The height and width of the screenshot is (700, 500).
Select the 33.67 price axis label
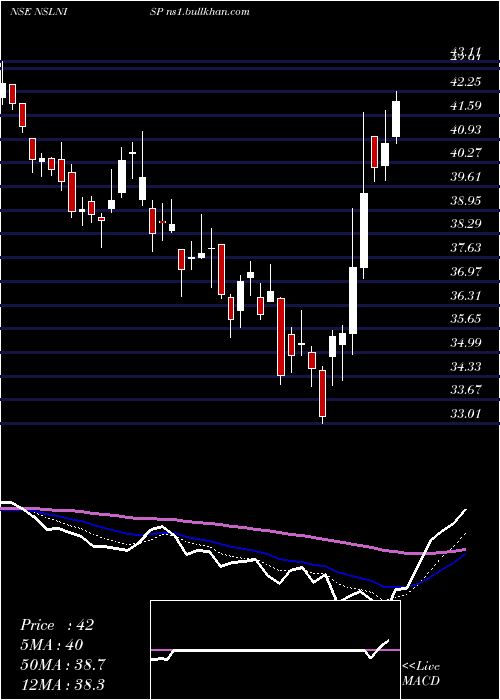coord(466,390)
